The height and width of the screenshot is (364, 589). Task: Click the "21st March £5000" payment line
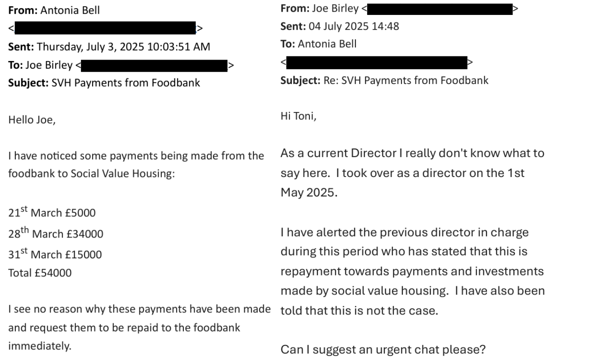click(x=52, y=213)
